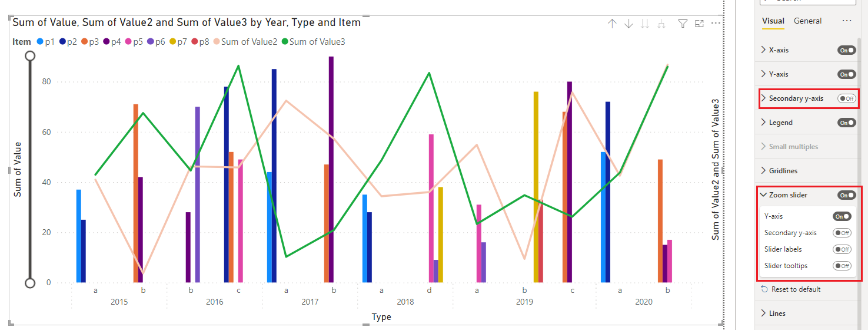This screenshot has height=330, width=868.
Task: Click Reset to default
Action: point(790,289)
